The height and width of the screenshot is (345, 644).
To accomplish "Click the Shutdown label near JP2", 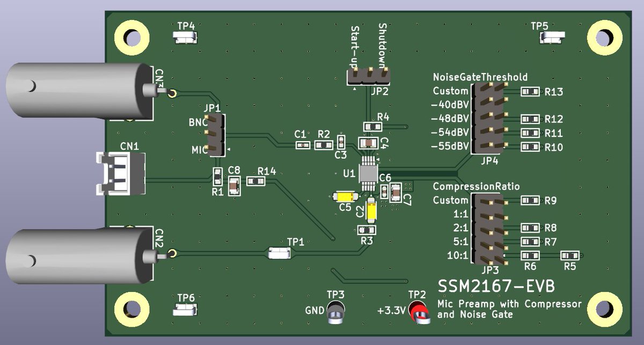I will pos(383,45).
